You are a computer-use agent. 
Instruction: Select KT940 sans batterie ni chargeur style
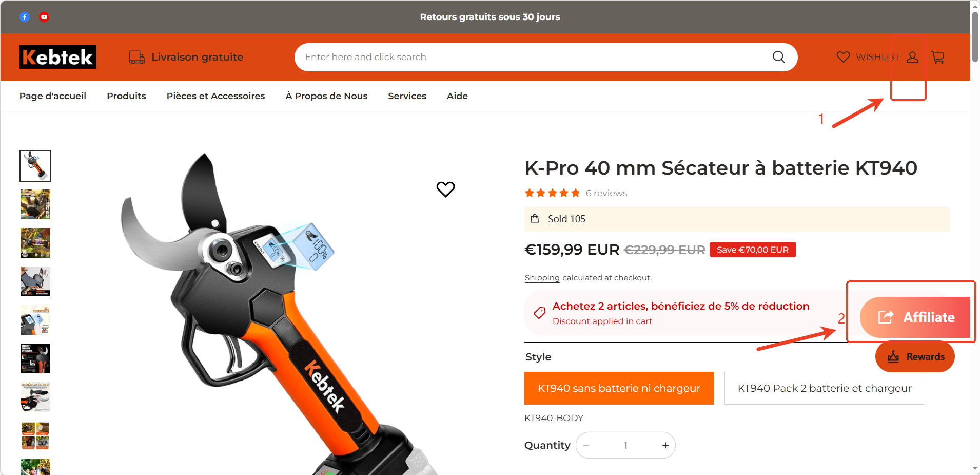619,388
